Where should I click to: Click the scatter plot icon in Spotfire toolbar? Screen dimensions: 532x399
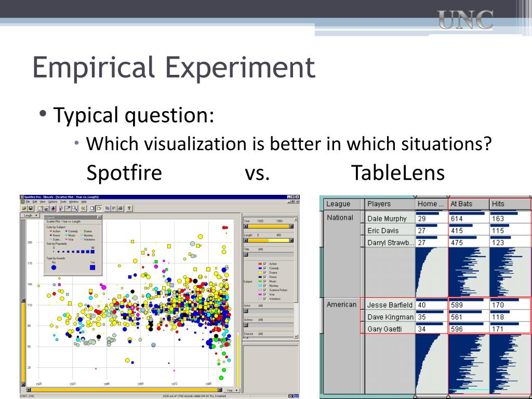(40, 208)
